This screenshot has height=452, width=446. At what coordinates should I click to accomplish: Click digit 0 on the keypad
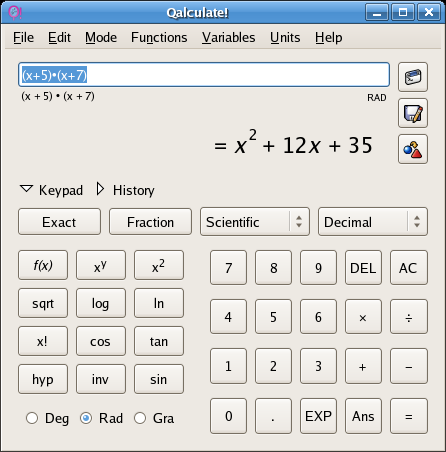coord(228,416)
